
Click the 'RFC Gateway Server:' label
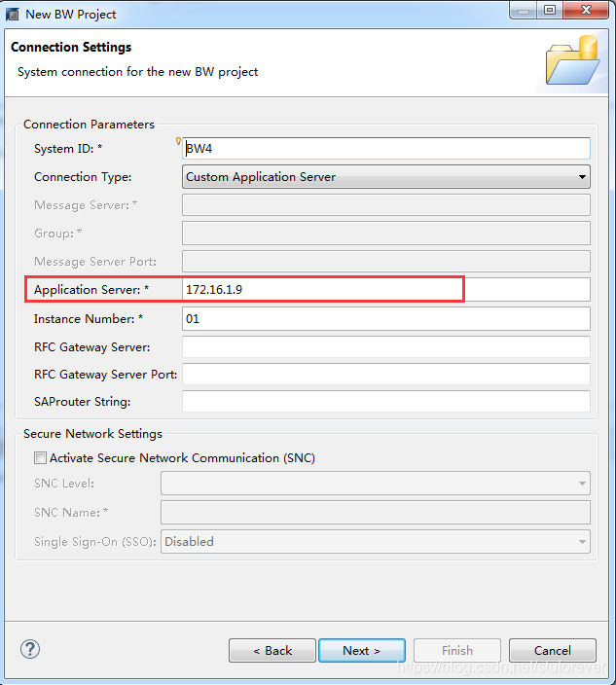pos(91,347)
